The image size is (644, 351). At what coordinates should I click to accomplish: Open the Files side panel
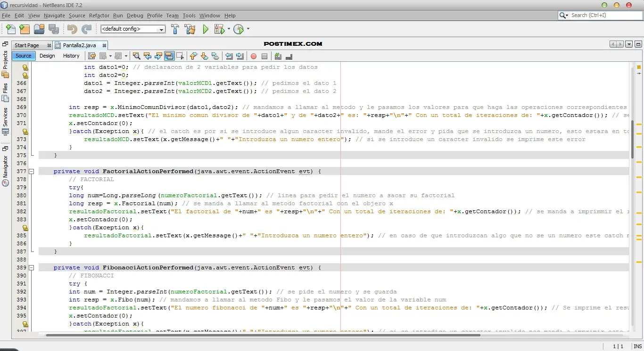[5, 92]
